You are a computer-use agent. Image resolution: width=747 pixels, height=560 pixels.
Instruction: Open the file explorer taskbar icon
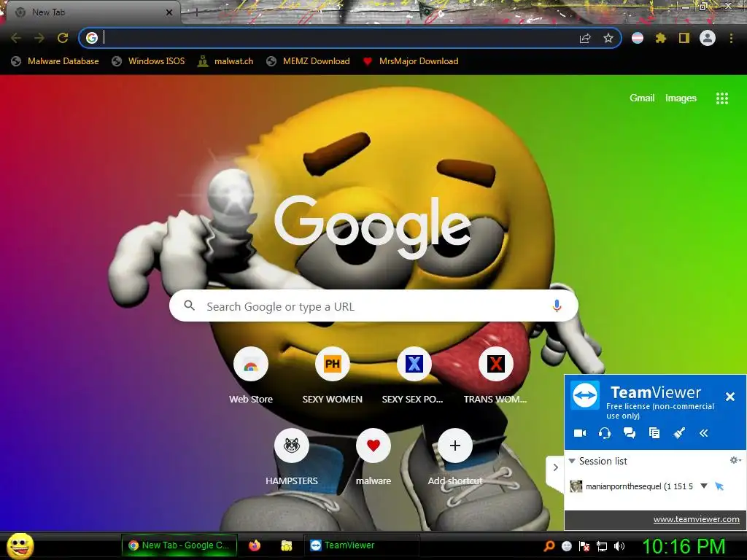click(286, 545)
